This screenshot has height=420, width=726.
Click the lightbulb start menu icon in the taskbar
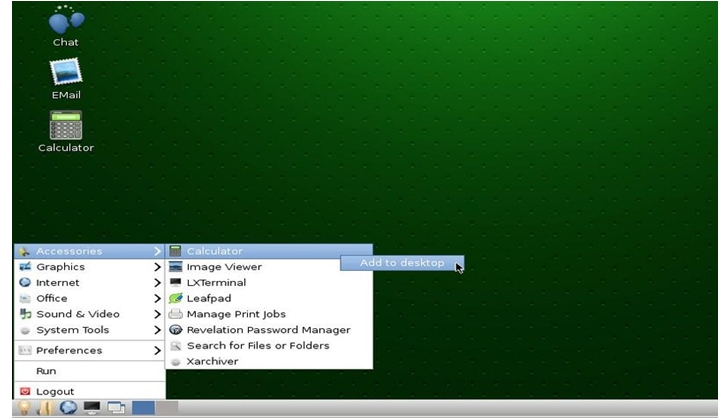pos(24,407)
